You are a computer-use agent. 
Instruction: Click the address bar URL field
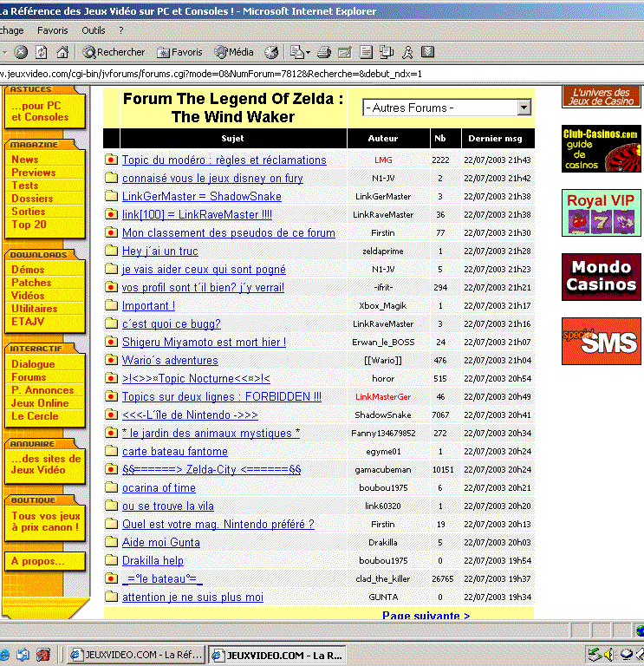click(322, 74)
